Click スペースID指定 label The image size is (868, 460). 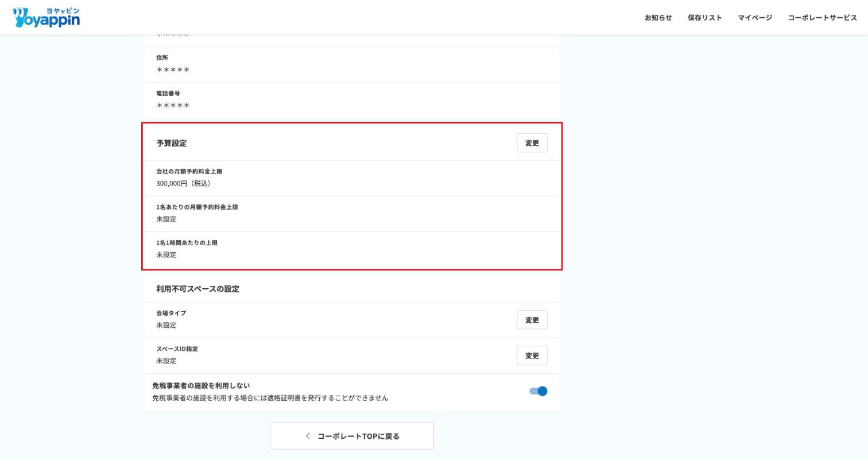pos(177,349)
